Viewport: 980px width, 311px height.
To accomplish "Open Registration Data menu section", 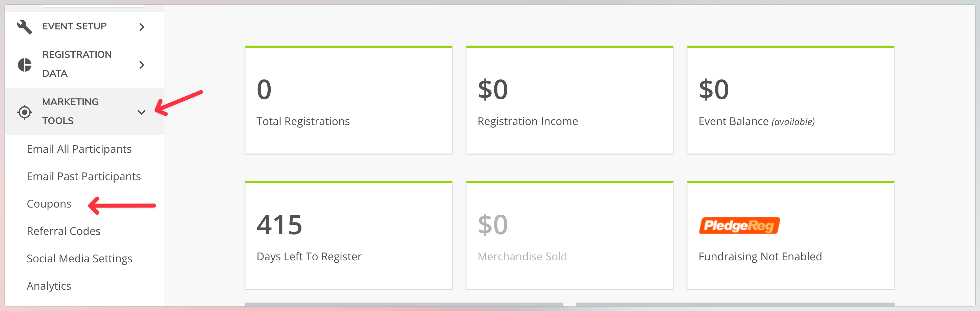I will [84, 64].
